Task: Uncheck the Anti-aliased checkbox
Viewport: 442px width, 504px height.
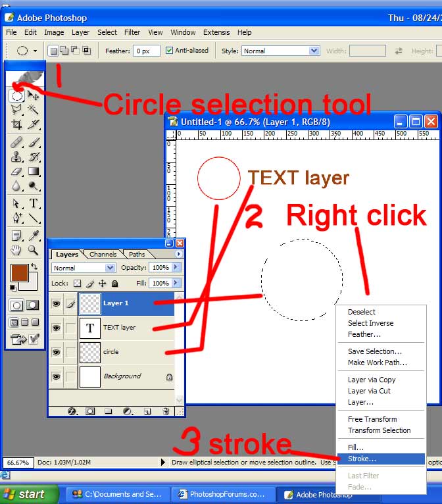Action: click(170, 51)
